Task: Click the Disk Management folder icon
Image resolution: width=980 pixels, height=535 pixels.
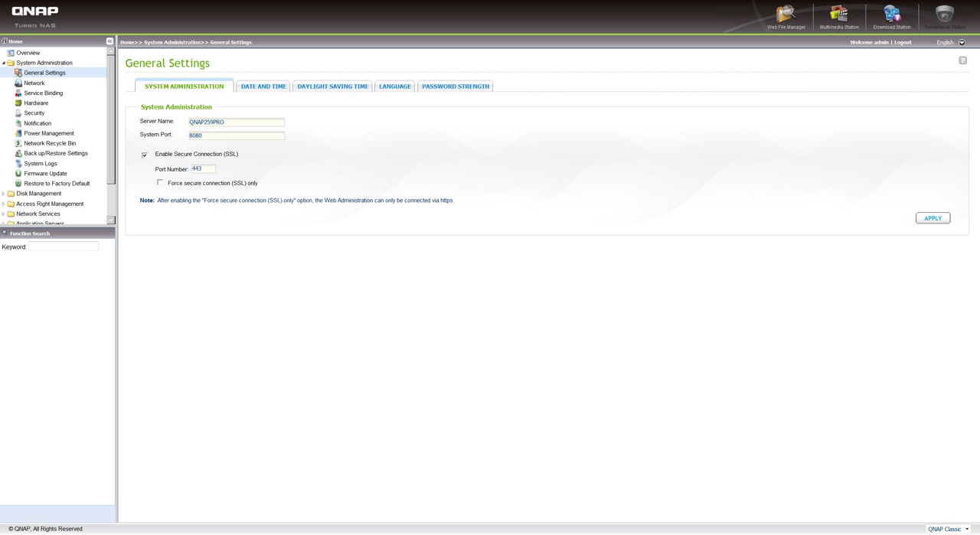Action: (x=11, y=194)
